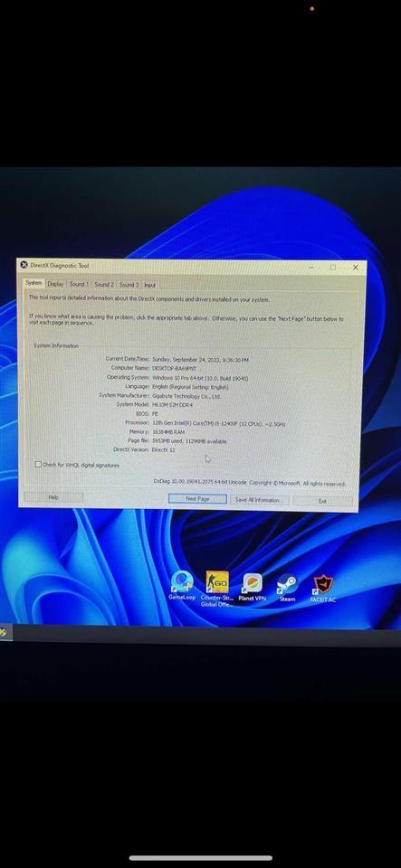Switch to the Input tab

pyautogui.click(x=149, y=285)
